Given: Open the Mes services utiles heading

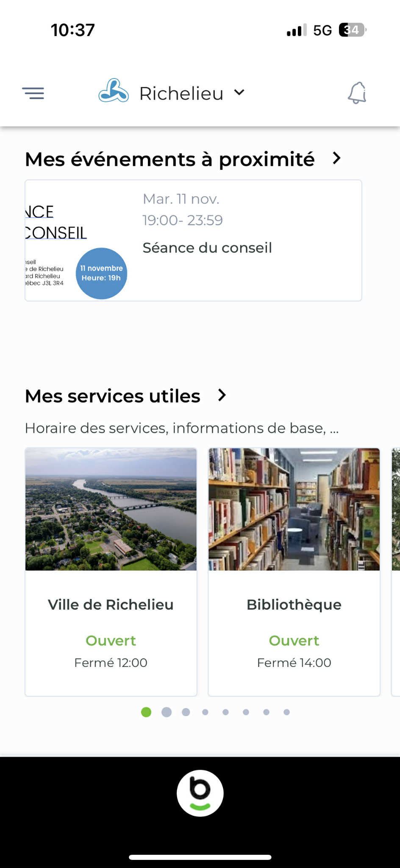Looking at the screenshot, I should pyautogui.click(x=113, y=396).
